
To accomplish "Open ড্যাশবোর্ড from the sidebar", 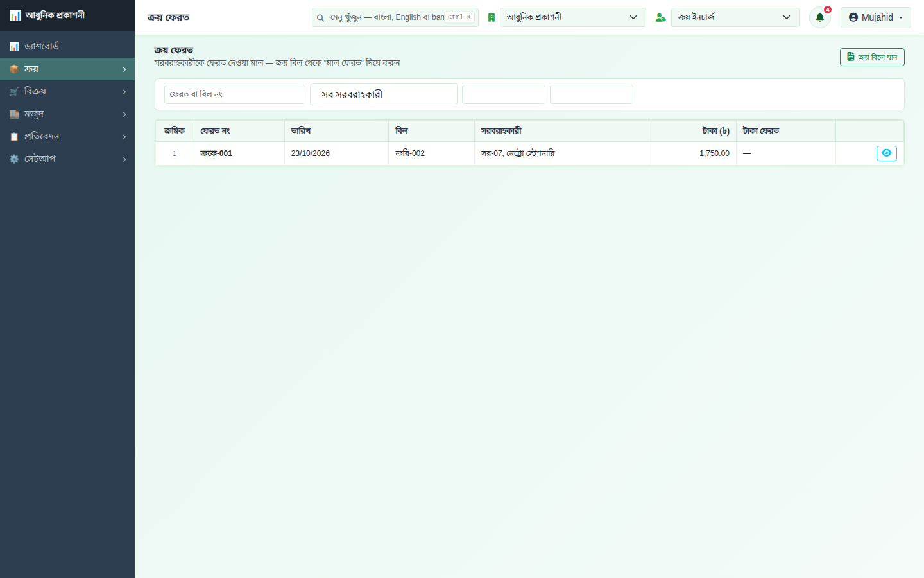I will click(x=67, y=47).
